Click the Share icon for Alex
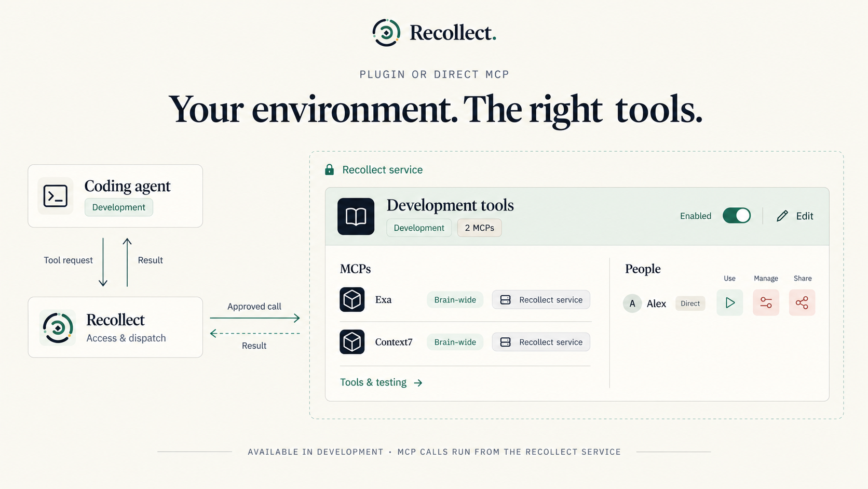The image size is (868, 489). tap(802, 302)
